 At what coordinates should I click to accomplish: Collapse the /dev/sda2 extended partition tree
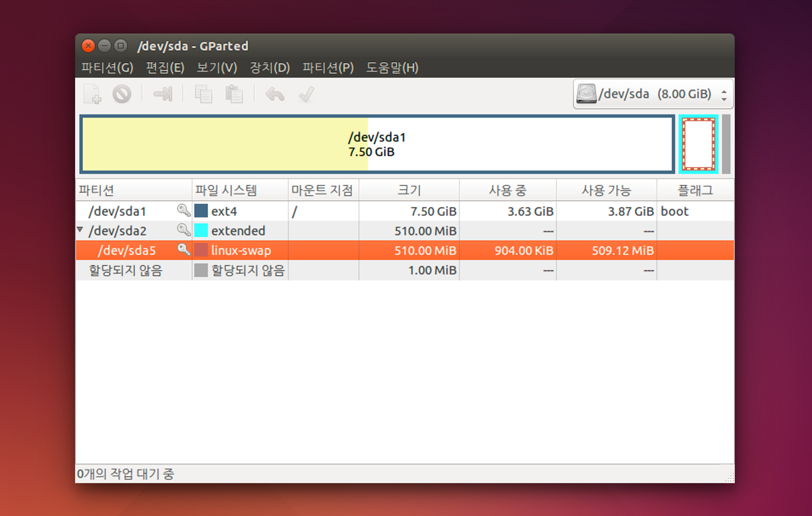80,230
